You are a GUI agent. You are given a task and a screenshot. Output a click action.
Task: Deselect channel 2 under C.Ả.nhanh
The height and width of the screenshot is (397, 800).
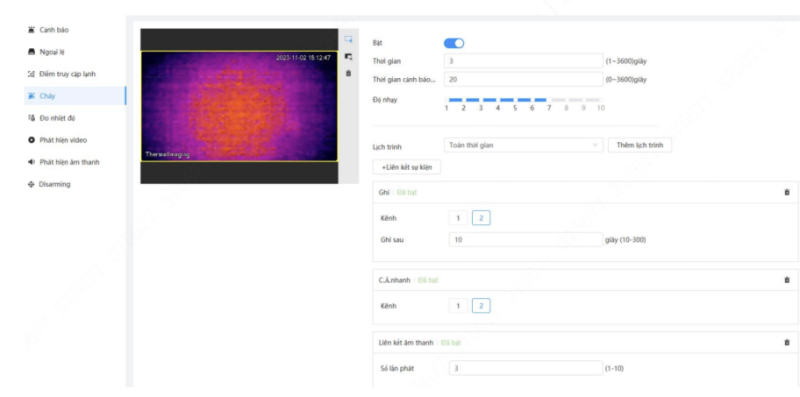pyautogui.click(x=481, y=306)
